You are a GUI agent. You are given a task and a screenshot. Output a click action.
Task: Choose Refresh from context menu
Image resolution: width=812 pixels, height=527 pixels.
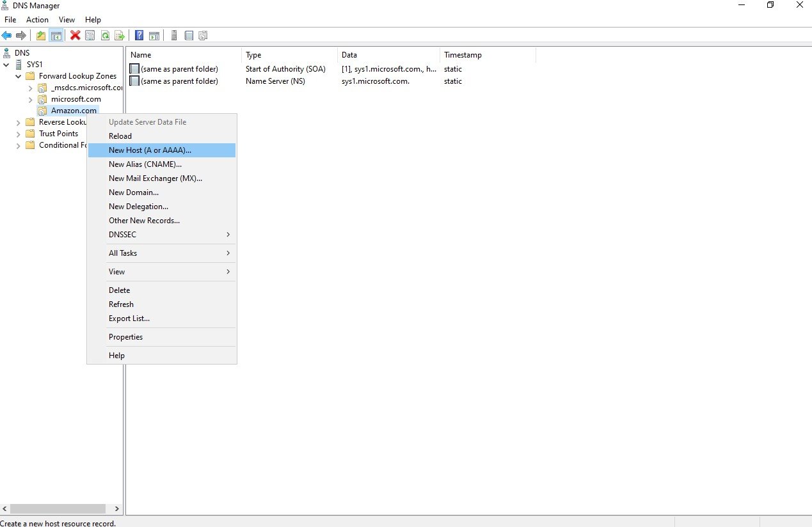[x=162, y=304]
